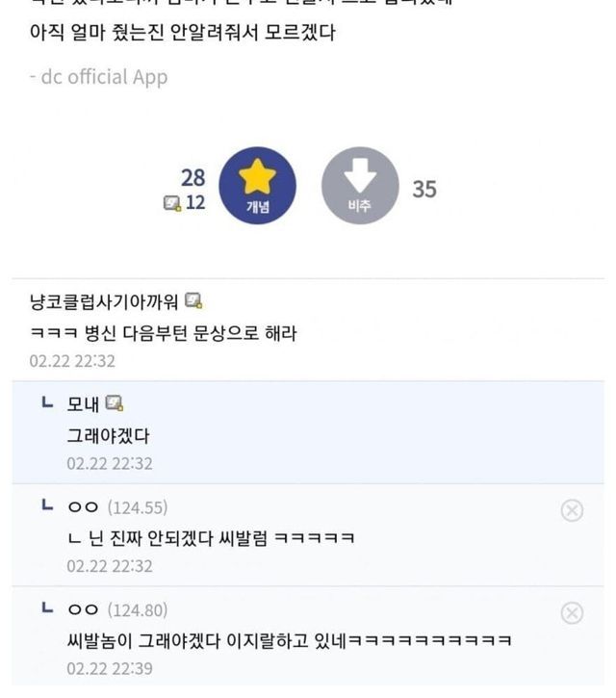Delete the comment by ㅇㅇ (124.55)
Image resolution: width=616 pixels, height=698 pixels.
[572, 510]
